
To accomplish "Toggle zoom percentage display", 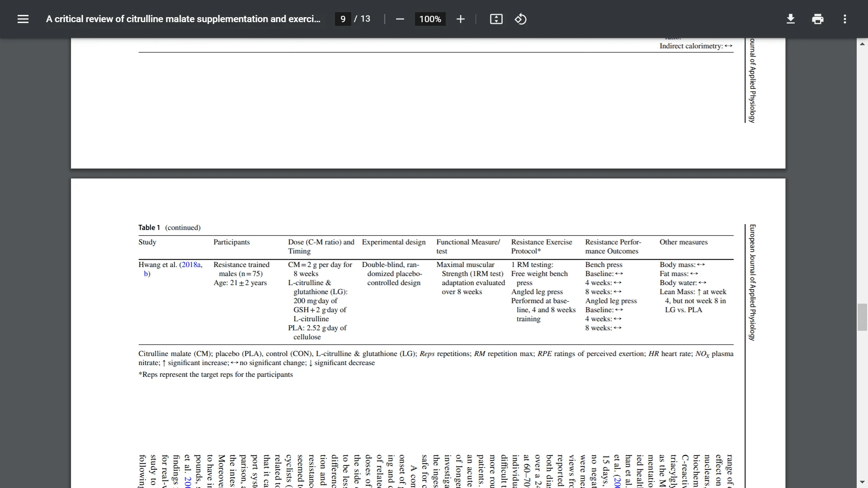I will pyautogui.click(x=429, y=19).
